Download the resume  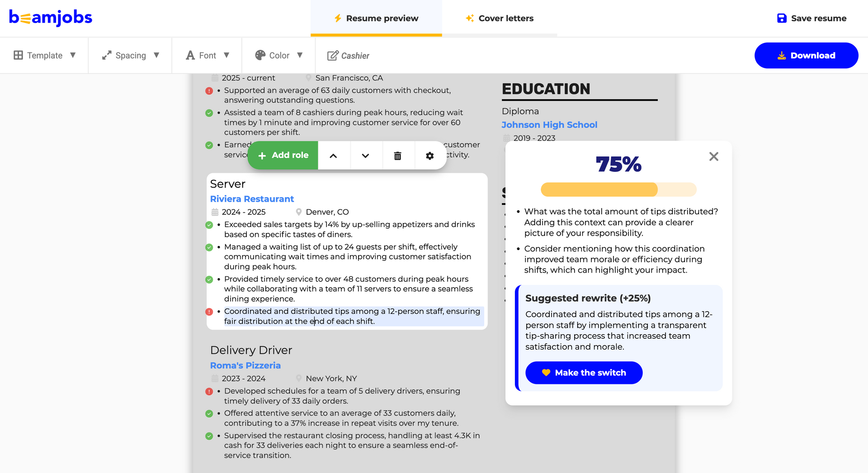tap(806, 55)
